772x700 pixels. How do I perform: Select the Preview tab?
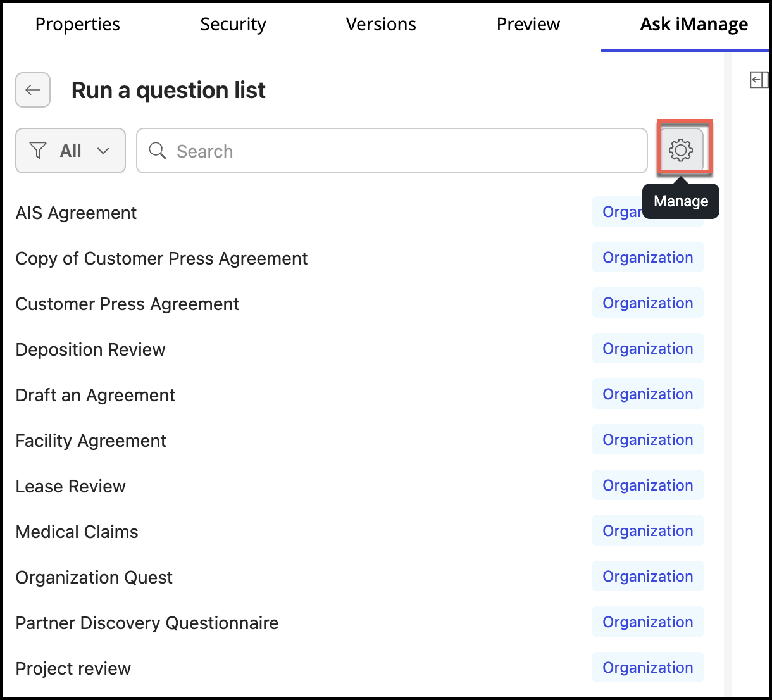pyautogui.click(x=528, y=25)
